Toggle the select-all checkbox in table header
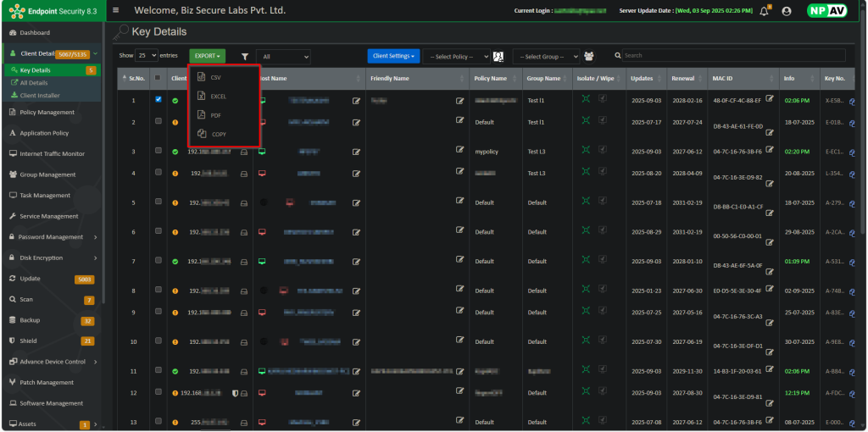 [x=158, y=78]
